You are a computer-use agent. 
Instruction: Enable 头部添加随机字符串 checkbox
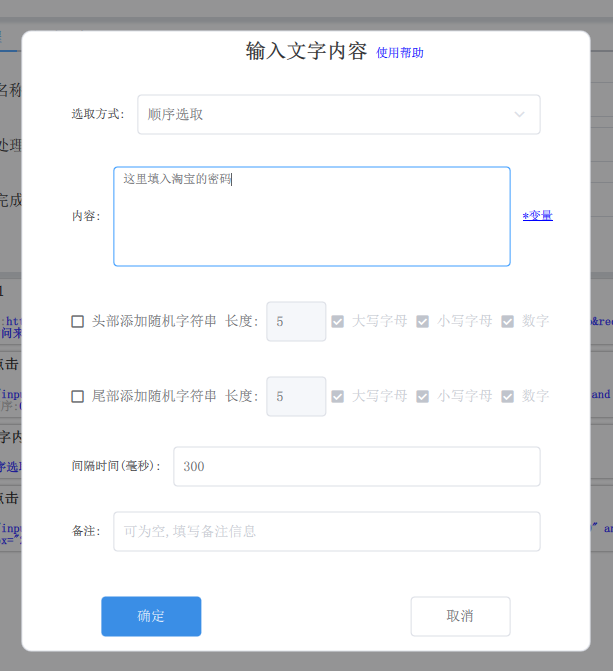coord(77,321)
